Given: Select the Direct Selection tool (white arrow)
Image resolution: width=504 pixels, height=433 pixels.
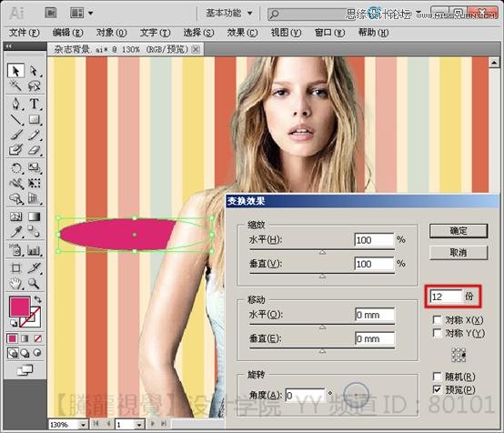Looking at the screenshot, I should pyautogui.click(x=34, y=71).
